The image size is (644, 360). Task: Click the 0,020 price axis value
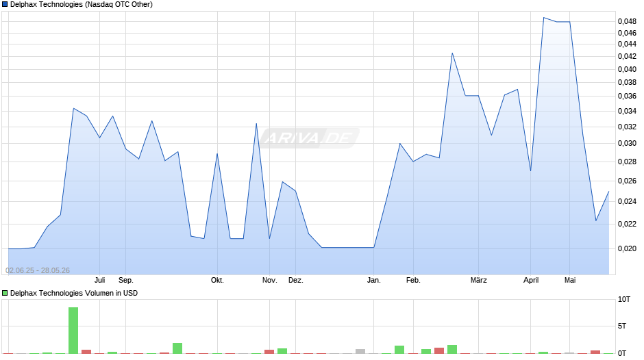coord(627,248)
